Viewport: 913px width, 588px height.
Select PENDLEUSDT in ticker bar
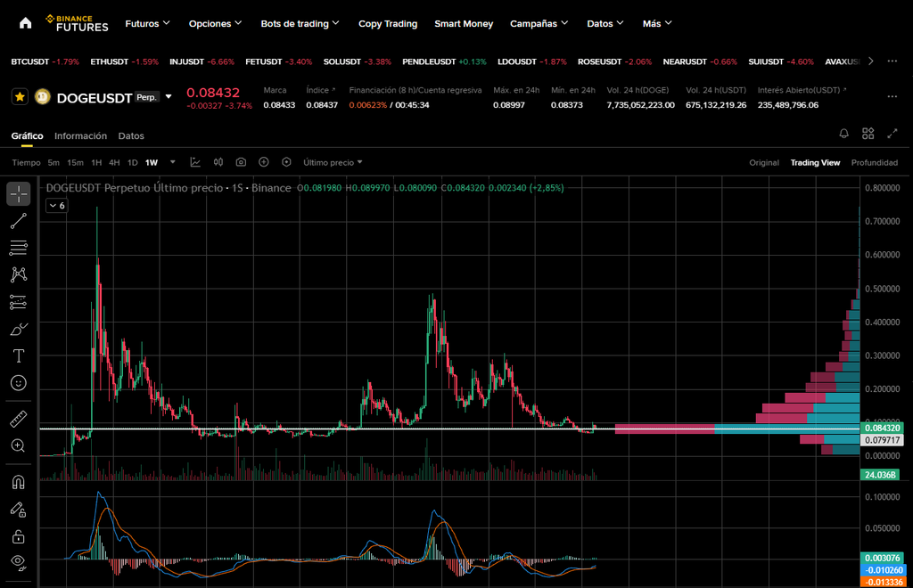(444, 61)
